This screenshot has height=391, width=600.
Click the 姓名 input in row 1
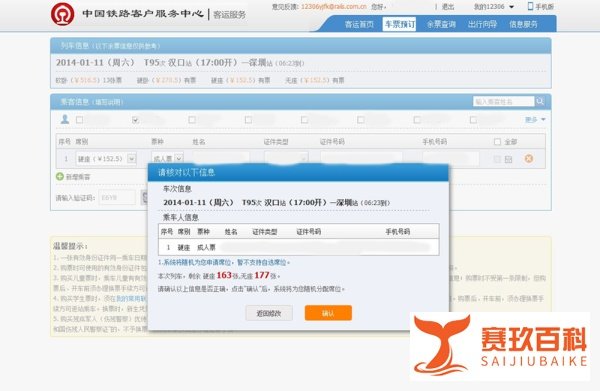(220, 158)
